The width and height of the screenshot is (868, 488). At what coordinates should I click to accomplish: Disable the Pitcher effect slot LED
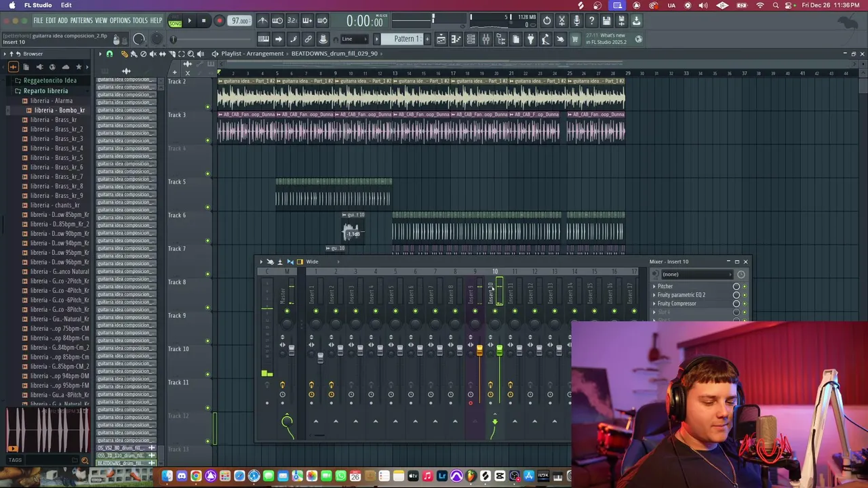[745, 286]
